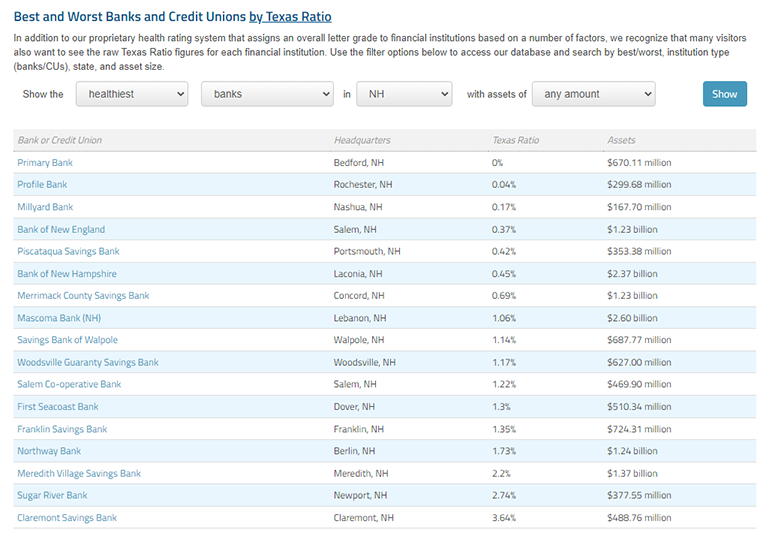Open the Salem Co-operative Bank link

click(69, 384)
